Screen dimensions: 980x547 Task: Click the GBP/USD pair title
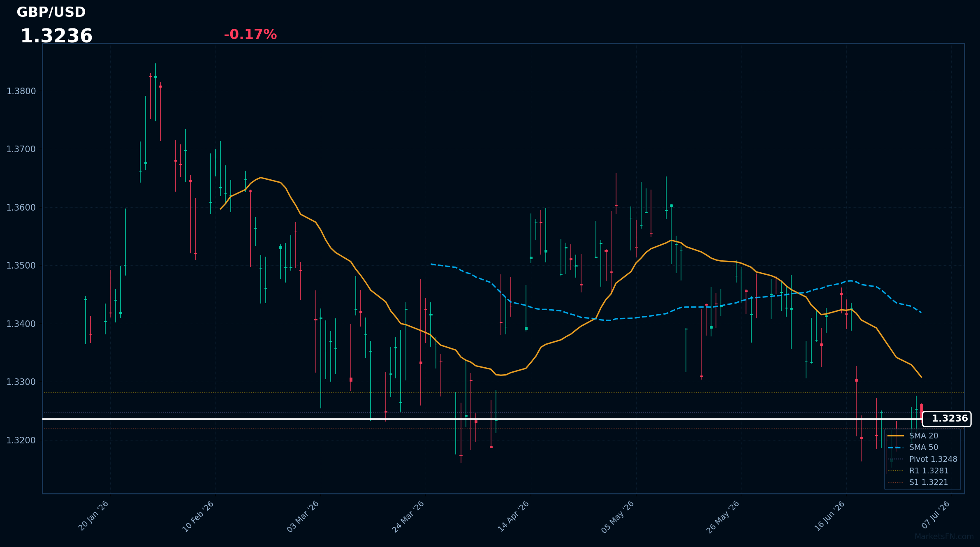coord(51,12)
